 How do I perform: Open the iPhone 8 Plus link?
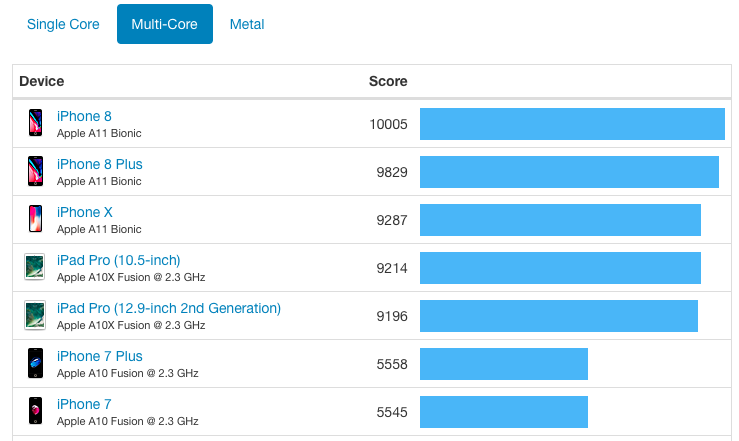point(100,164)
